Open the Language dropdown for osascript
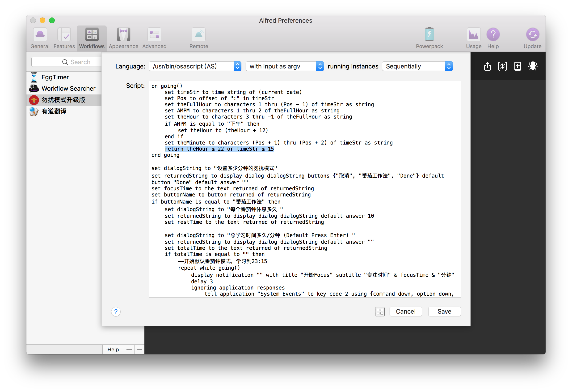Screen dimensions: 572x392 [x=195, y=66]
